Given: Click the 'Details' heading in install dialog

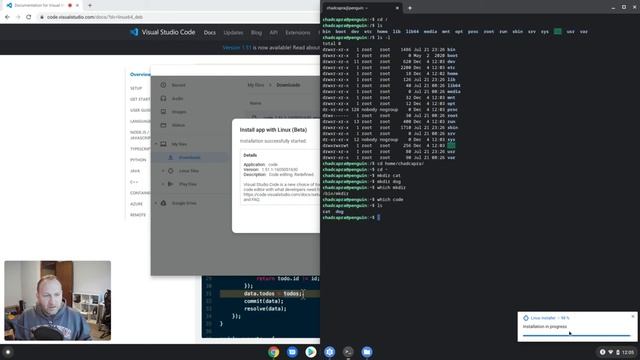Looking at the screenshot, I should coord(250,155).
